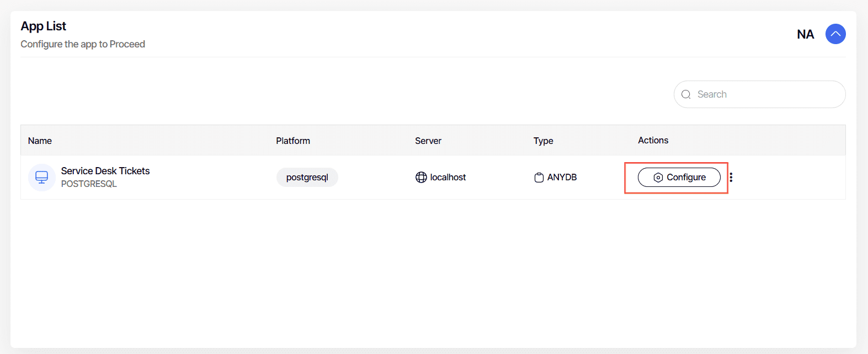
Task: Select the globe icon beside localhost
Action: 421,178
